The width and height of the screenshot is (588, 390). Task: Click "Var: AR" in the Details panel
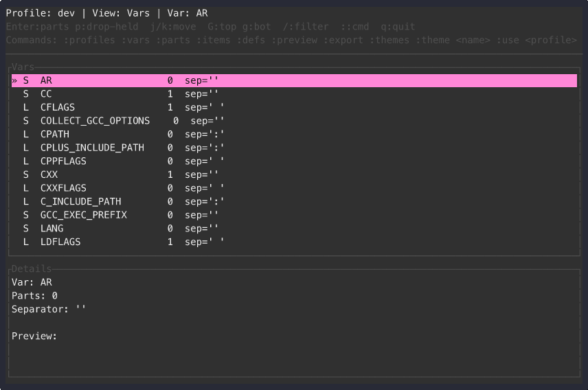[32, 282]
